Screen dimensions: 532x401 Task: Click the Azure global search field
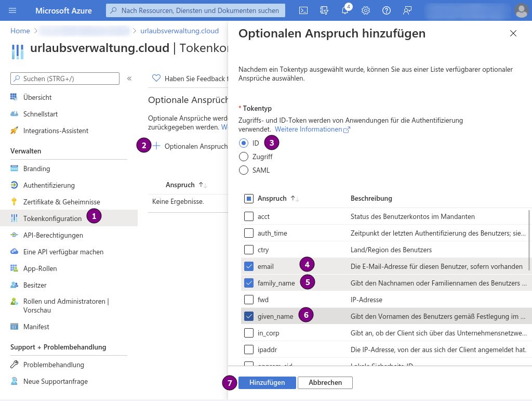[195, 10]
